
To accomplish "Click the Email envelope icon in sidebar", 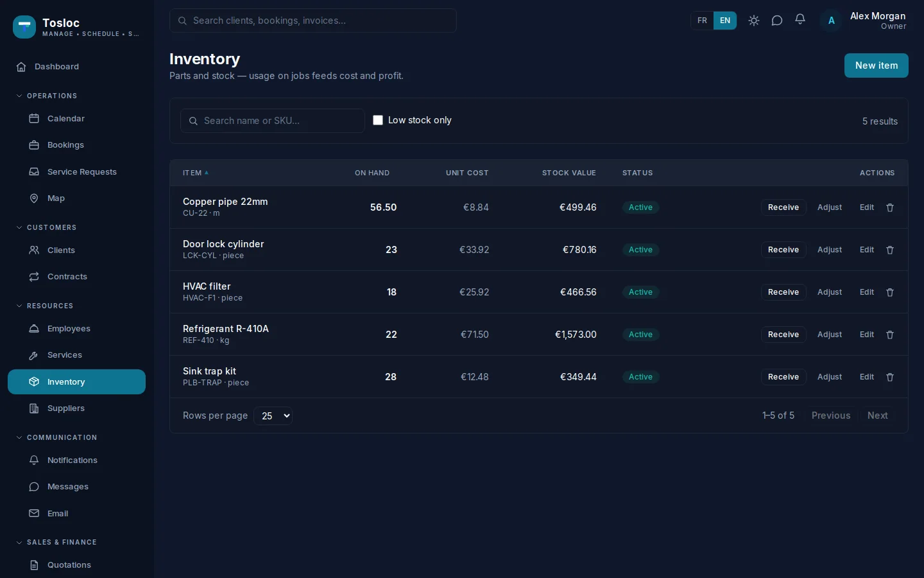I will [x=34, y=514].
